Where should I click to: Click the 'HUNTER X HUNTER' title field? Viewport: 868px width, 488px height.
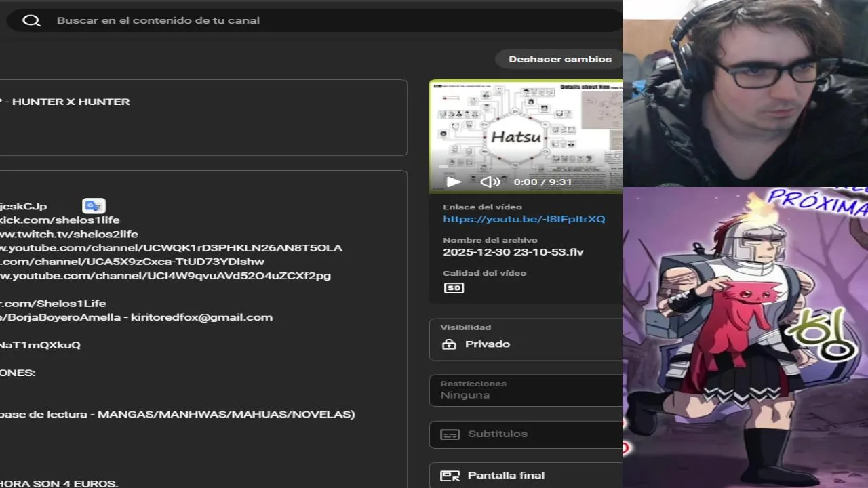(203, 118)
